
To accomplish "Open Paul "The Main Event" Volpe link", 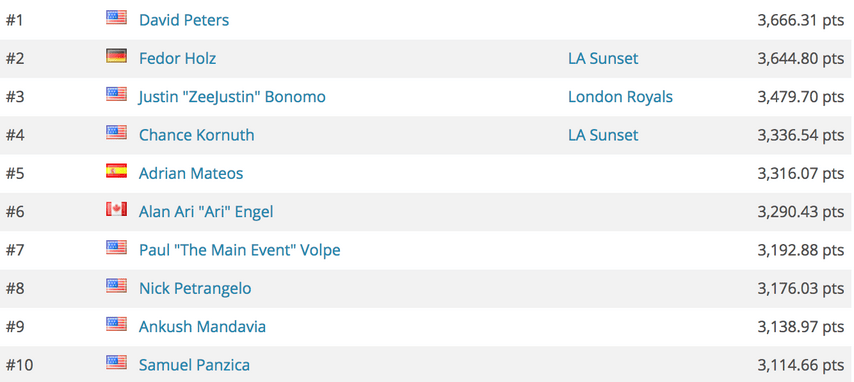I will [x=240, y=250].
